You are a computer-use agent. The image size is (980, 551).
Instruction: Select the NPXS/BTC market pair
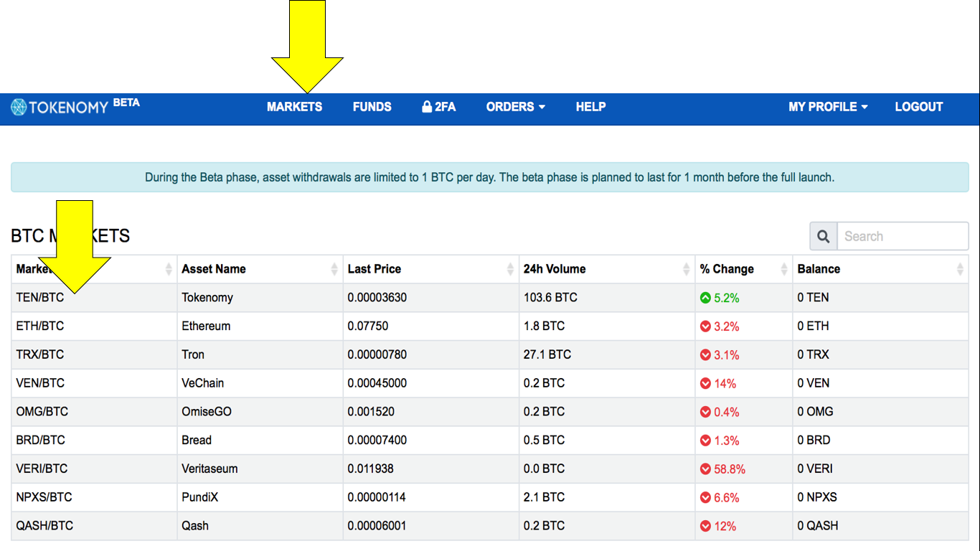tap(44, 497)
